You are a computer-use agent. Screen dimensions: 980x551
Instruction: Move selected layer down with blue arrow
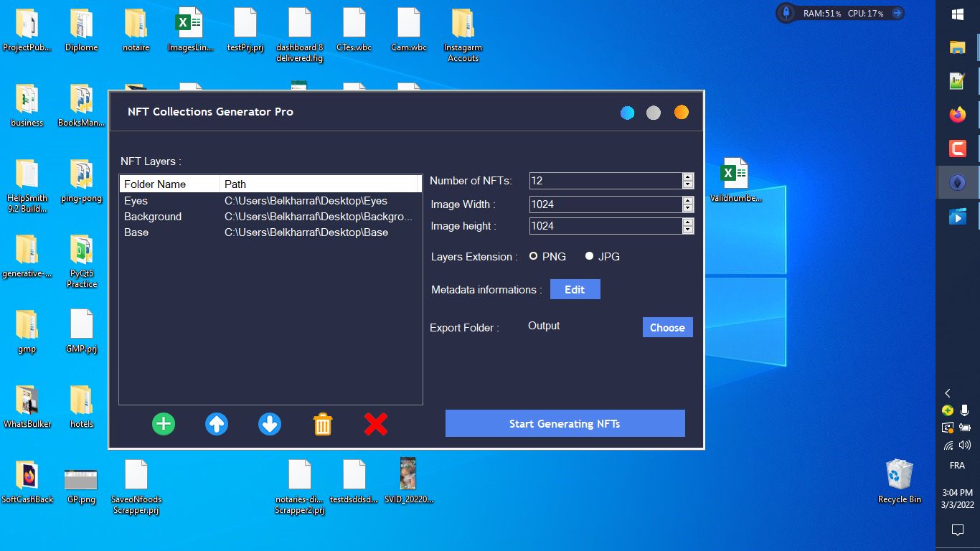click(x=270, y=424)
